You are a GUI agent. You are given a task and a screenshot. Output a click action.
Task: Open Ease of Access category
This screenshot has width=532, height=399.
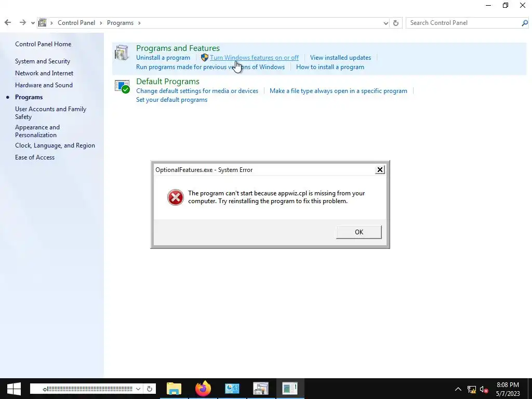click(x=35, y=157)
